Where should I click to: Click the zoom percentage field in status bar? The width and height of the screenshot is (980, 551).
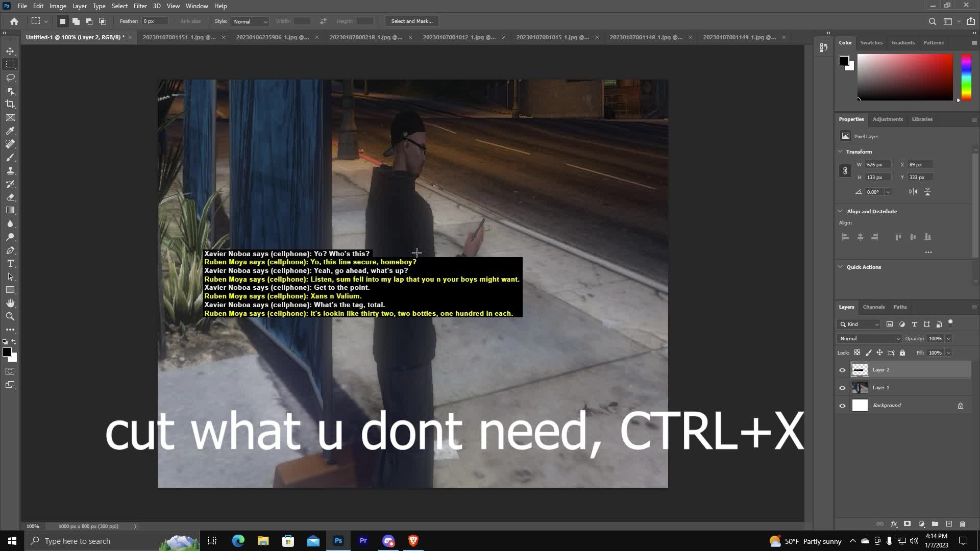click(33, 527)
